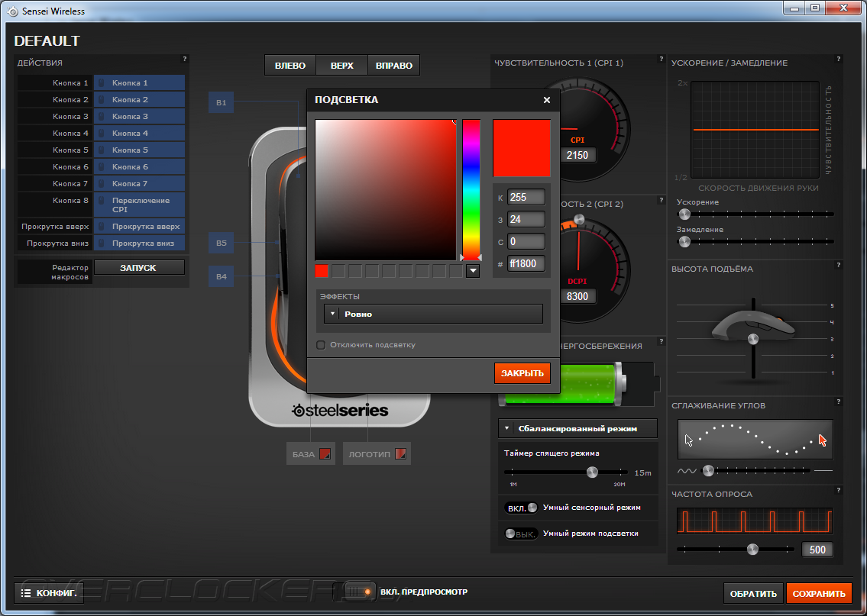Image resolution: width=867 pixels, height=616 pixels.
Task: Open the Прокрутка вниз action assignment
Action: [139, 243]
